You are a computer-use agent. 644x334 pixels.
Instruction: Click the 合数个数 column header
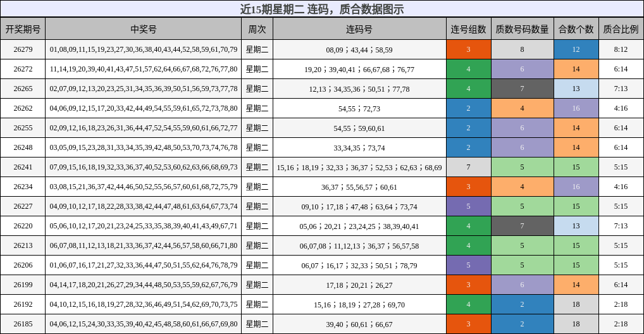pyautogui.click(x=576, y=28)
